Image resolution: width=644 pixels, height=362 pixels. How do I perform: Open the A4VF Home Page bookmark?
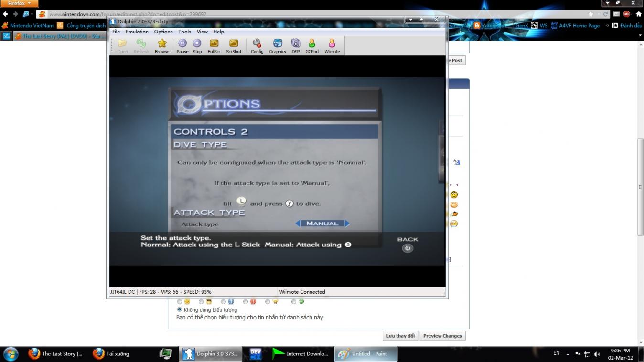coord(575,25)
